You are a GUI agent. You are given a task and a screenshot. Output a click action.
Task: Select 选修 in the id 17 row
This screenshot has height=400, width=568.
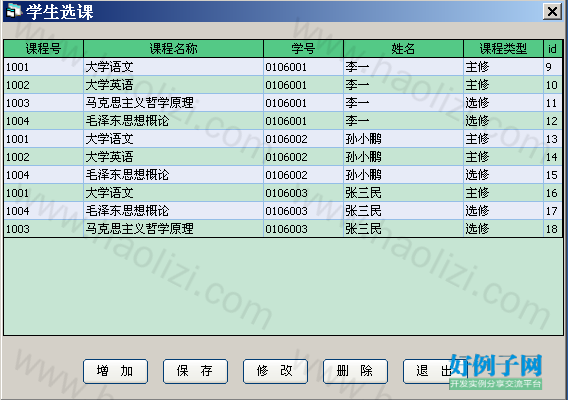(x=504, y=211)
